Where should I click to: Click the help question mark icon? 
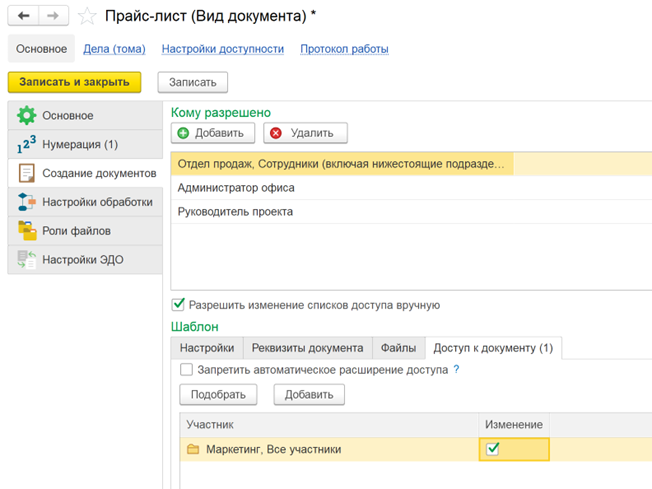[457, 370]
